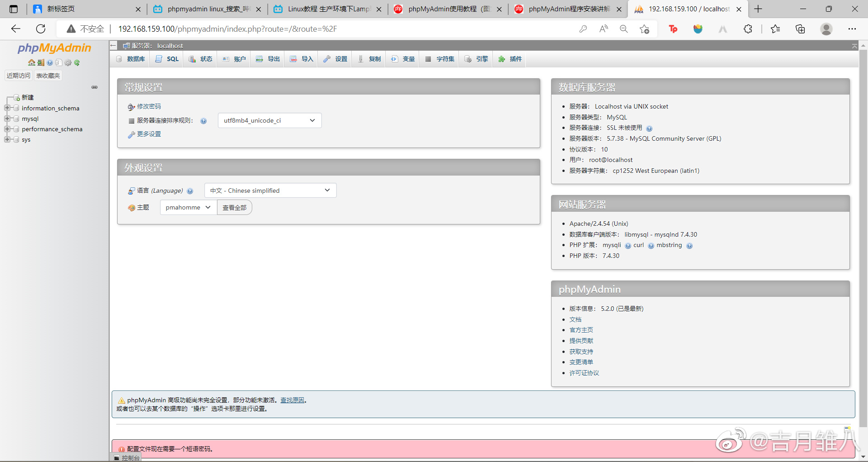Click the 查看全部 themes button
This screenshot has width=868, height=462.
[234, 207]
